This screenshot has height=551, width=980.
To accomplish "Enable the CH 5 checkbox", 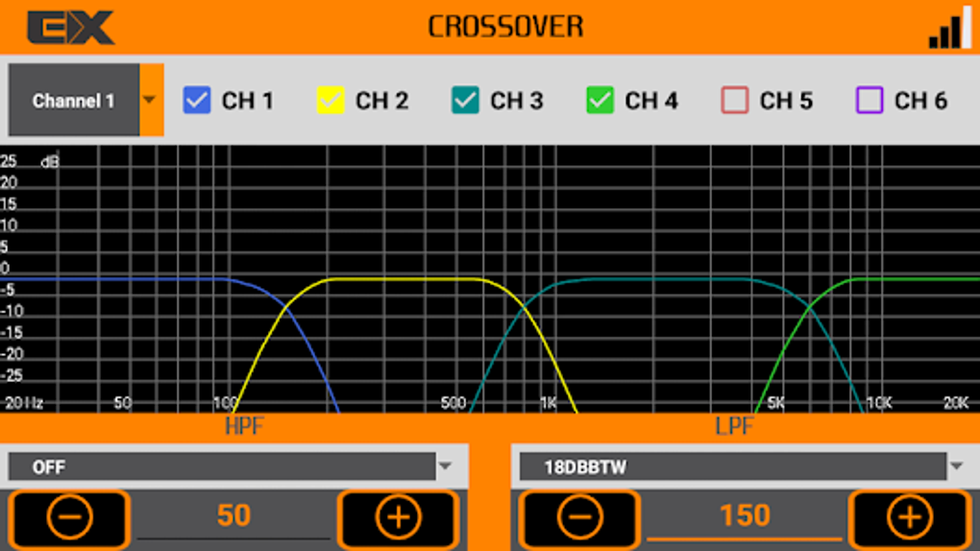I will point(735,100).
